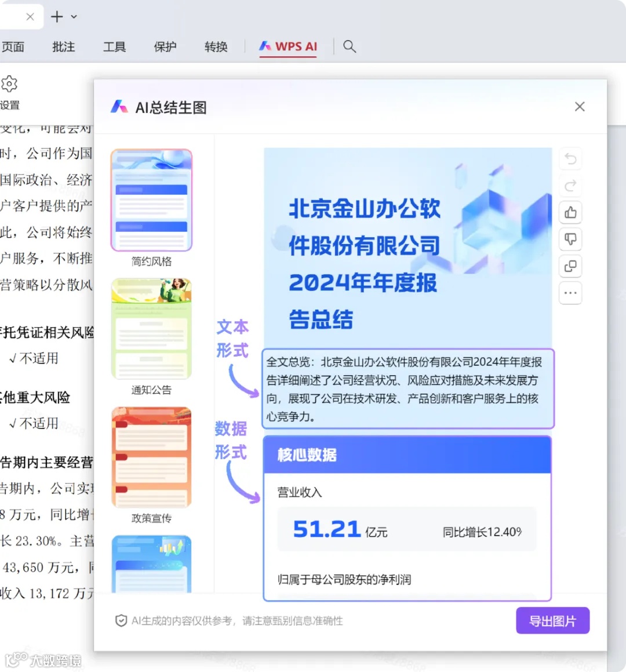This screenshot has height=672, width=626.
Task: Open the 工具 menu tab
Action: pos(114,47)
